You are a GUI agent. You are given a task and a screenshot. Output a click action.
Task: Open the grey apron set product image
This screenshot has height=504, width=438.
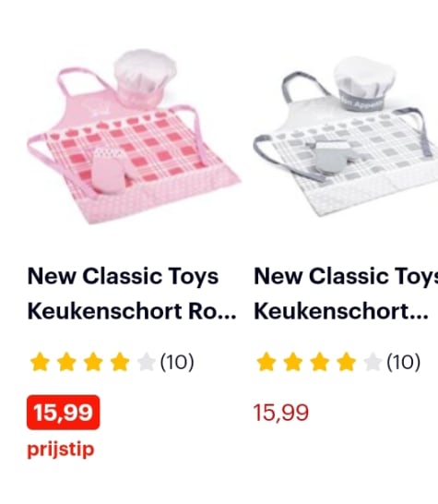point(345,137)
